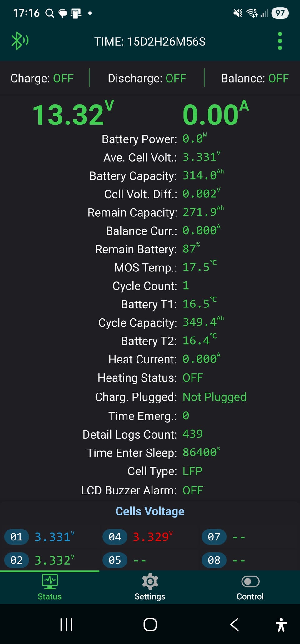
Task: Tap the Android recent apps button
Action: [x=66, y=625]
